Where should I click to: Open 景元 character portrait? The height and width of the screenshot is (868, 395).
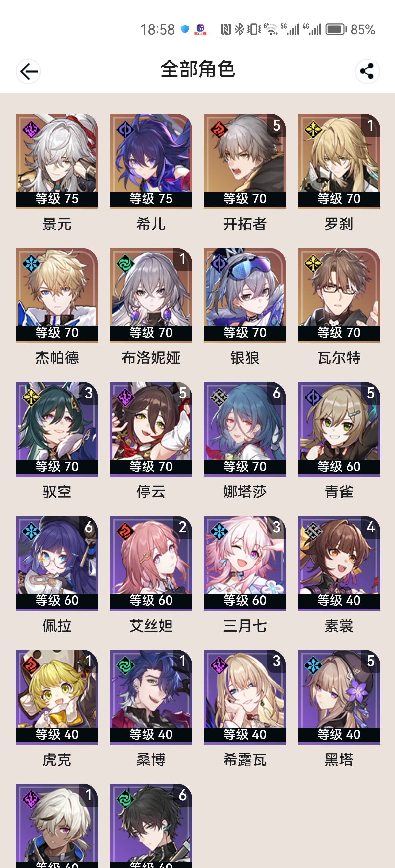pos(57,161)
